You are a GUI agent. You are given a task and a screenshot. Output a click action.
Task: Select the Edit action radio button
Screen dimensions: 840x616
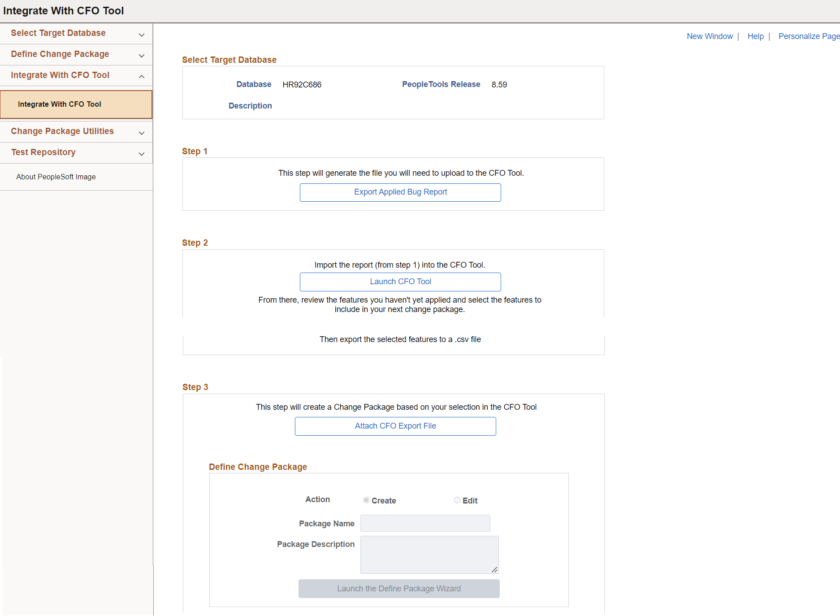coord(457,500)
